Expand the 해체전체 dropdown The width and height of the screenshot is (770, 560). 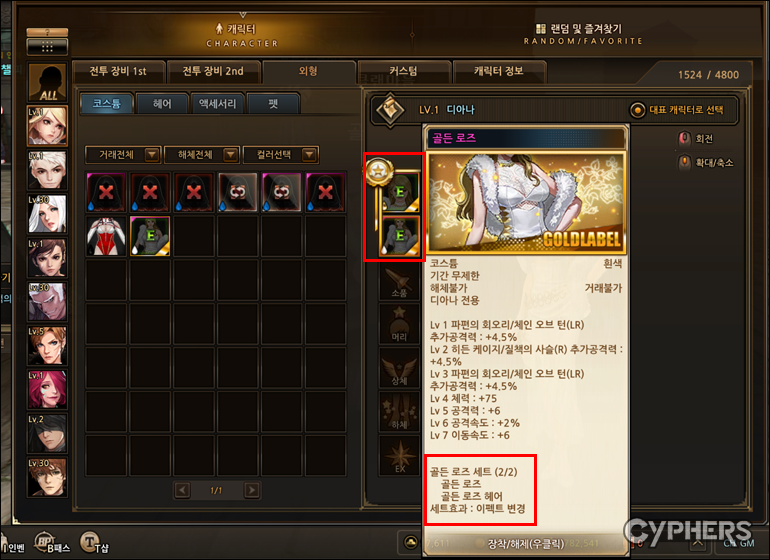202,155
